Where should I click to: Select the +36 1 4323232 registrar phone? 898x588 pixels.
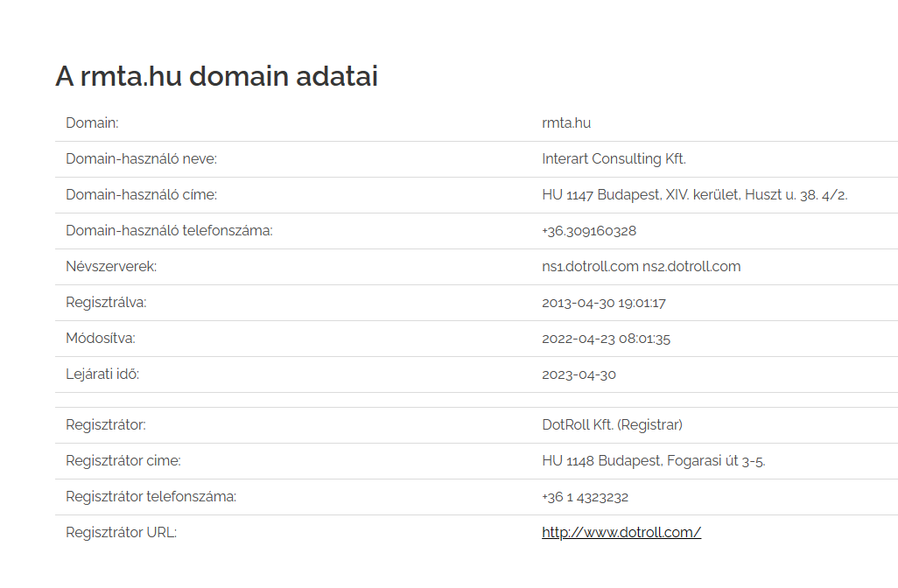586,497
